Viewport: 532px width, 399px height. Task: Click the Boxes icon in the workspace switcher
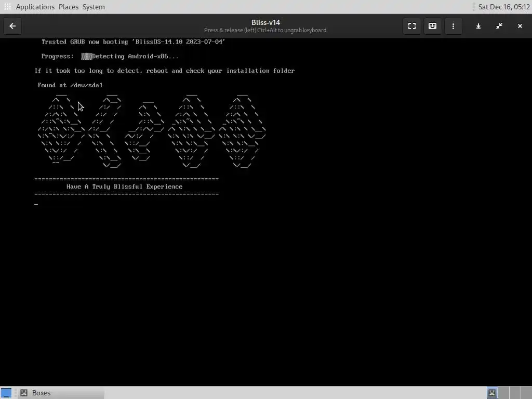click(492, 393)
